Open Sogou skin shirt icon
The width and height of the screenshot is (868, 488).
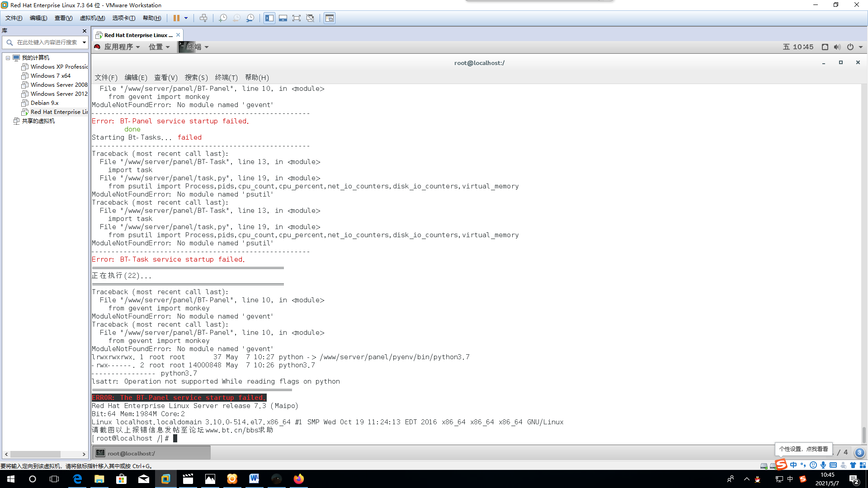tap(853, 465)
